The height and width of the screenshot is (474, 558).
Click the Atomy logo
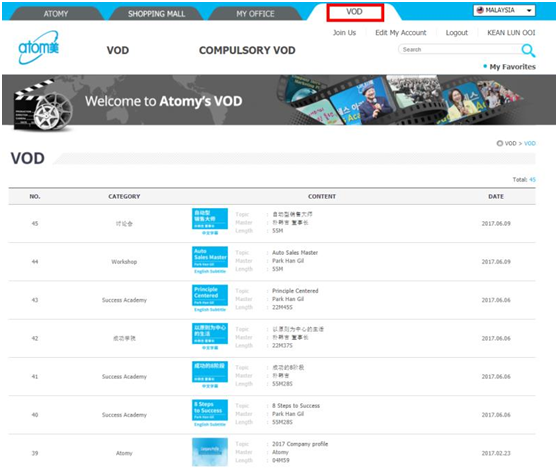click(x=38, y=48)
